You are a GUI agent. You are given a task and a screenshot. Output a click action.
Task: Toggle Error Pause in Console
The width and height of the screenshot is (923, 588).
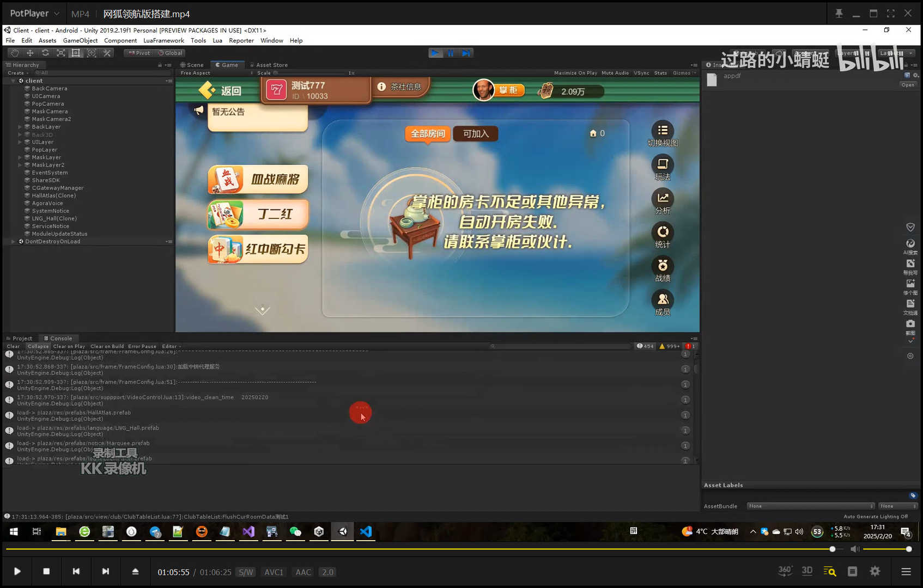coord(142,346)
